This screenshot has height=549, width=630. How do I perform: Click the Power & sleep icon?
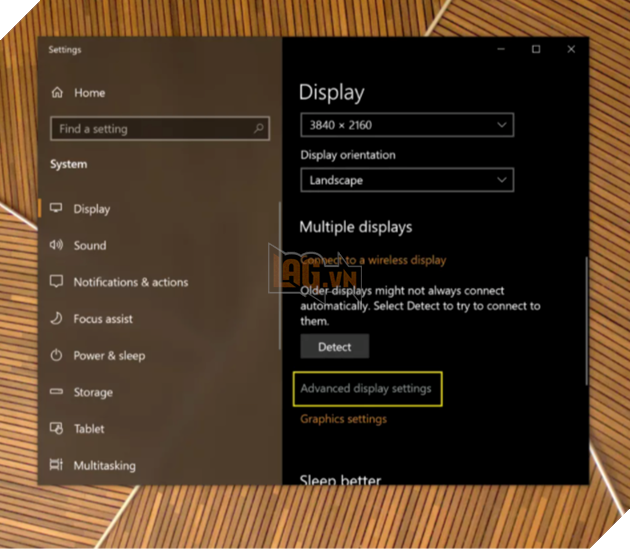pos(57,356)
